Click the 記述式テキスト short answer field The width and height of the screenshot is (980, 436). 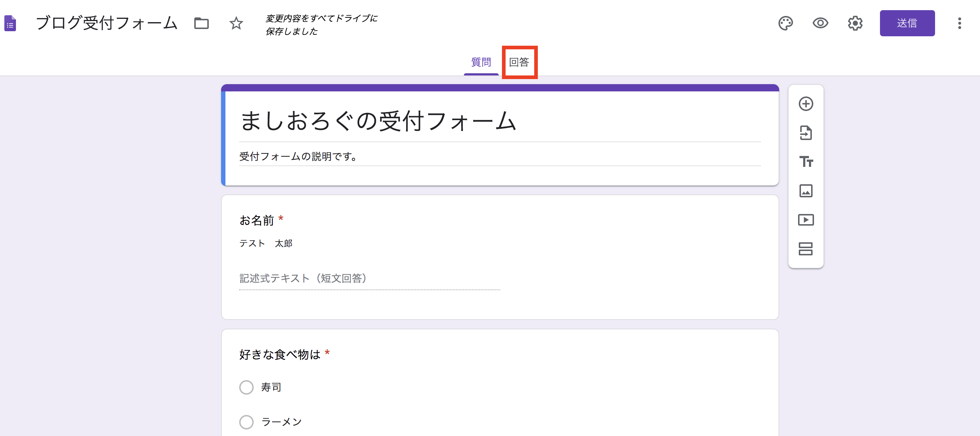tap(369, 279)
